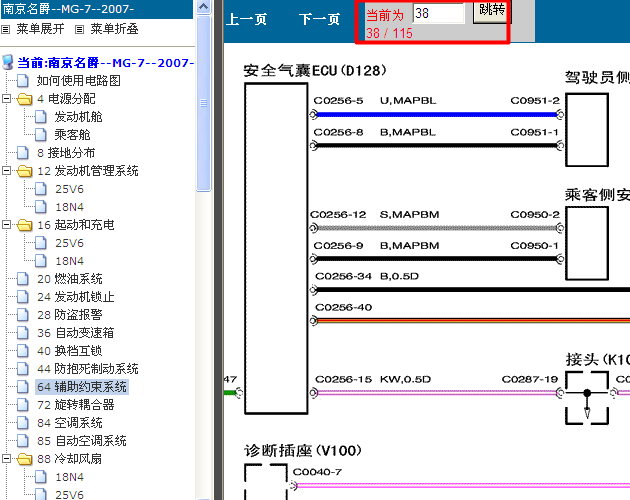630x500 pixels.
Task: Click the C0287-19 connector label
Action: [530, 379]
